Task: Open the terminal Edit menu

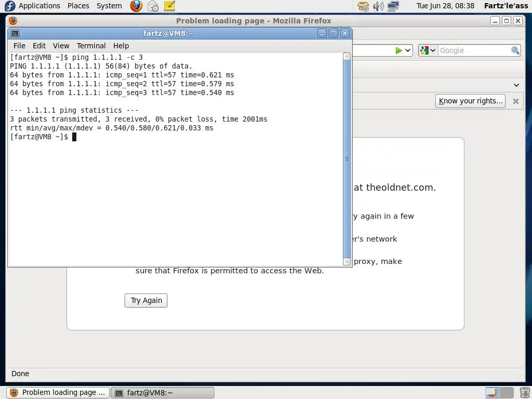Action: pyautogui.click(x=39, y=46)
